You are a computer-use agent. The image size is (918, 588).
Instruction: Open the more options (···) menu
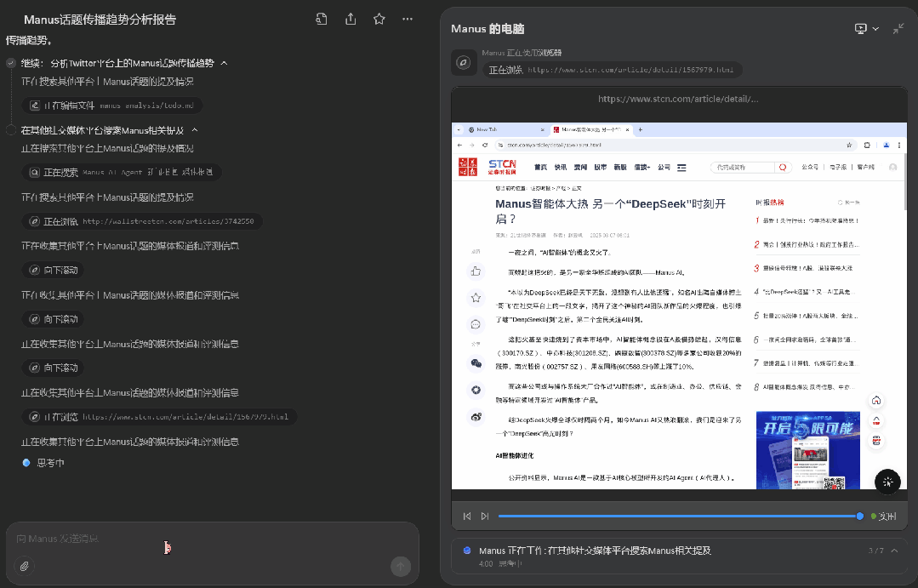[x=407, y=19]
